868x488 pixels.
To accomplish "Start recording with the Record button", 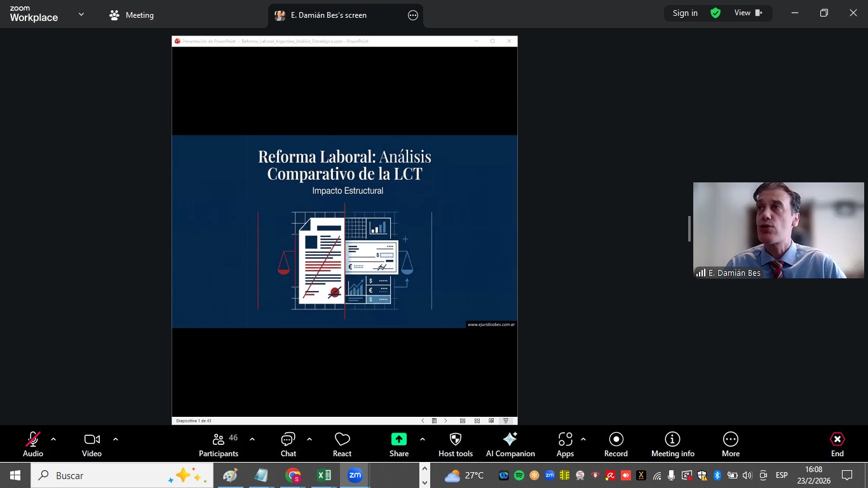I will click(616, 444).
